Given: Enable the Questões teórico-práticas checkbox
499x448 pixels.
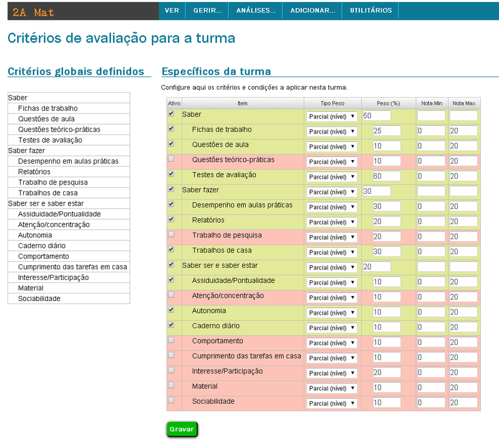Looking at the screenshot, I should 172,160.
